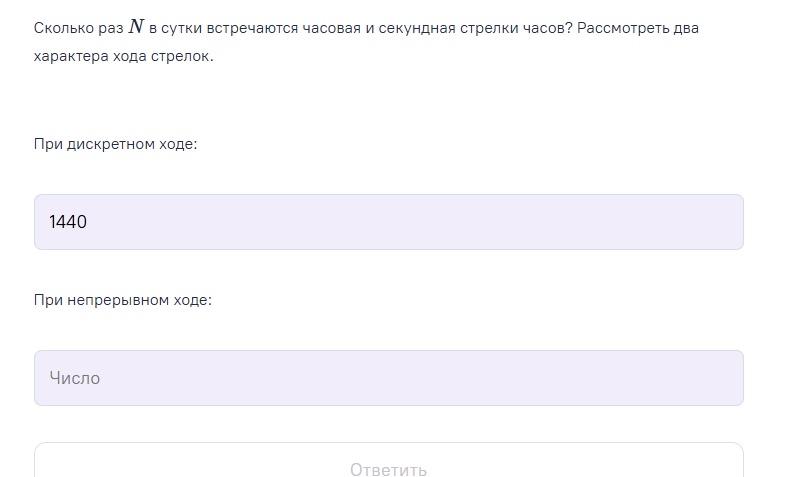Click the word "Сколько" starting the question
The width and height of the screenshot is (798, 477).
coord(61,28)
